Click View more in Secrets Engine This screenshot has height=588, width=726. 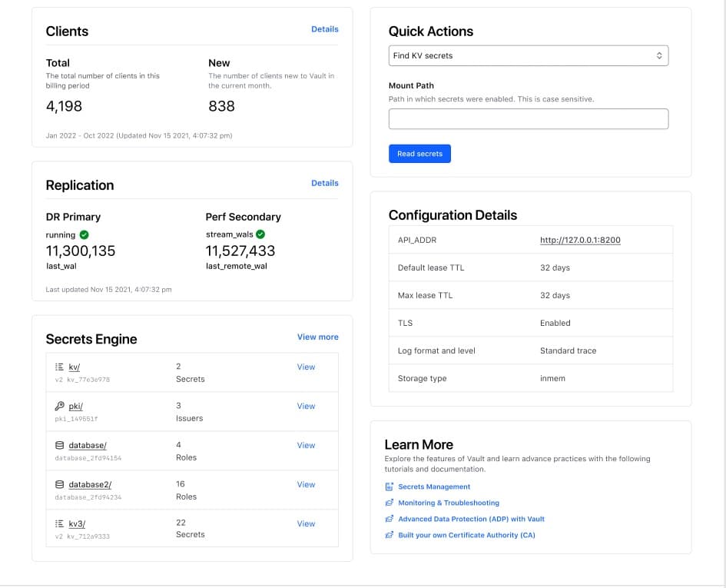pyautogui.click(x=317, y=337)
